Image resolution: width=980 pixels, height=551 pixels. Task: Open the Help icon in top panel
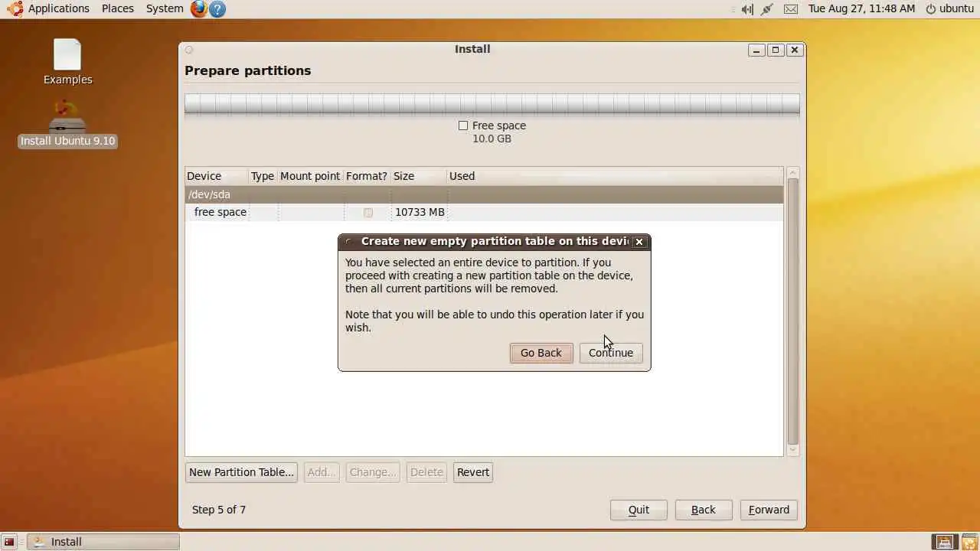[217, 8]
